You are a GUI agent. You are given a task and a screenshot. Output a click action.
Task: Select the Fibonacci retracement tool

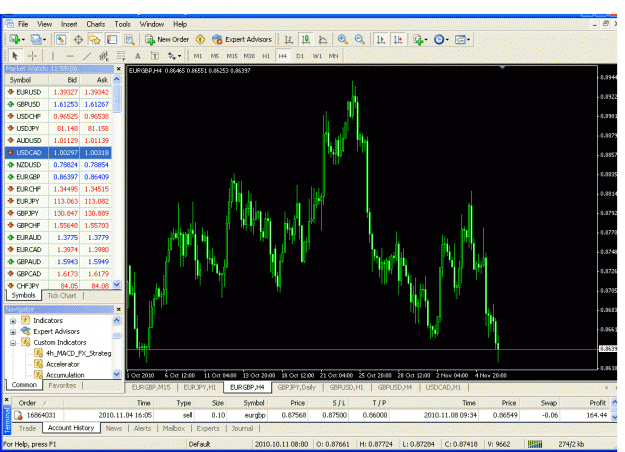coord(121,56)
